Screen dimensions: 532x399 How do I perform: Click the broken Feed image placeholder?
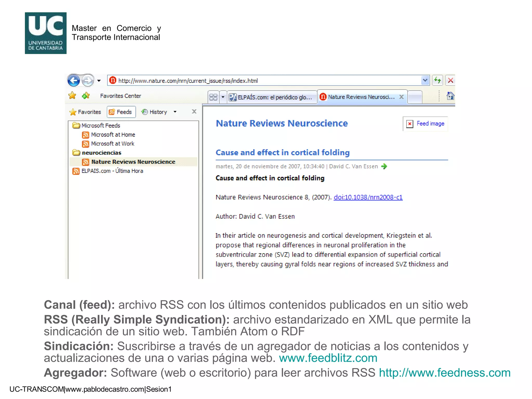coord(425,124)
